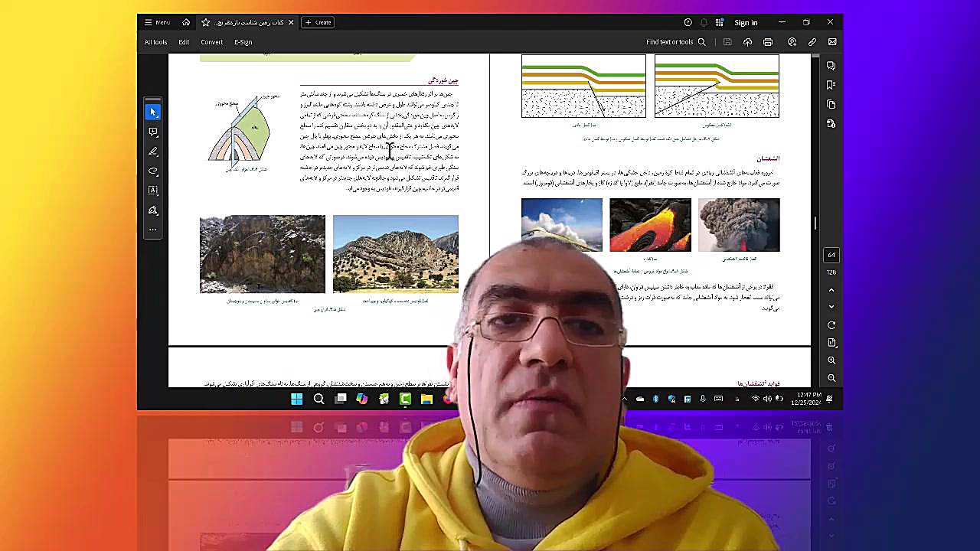Image resolution: width=980 pixels, height=551 pixels.
Task: Choose the Select arrow tool
Action: [153, 112]
